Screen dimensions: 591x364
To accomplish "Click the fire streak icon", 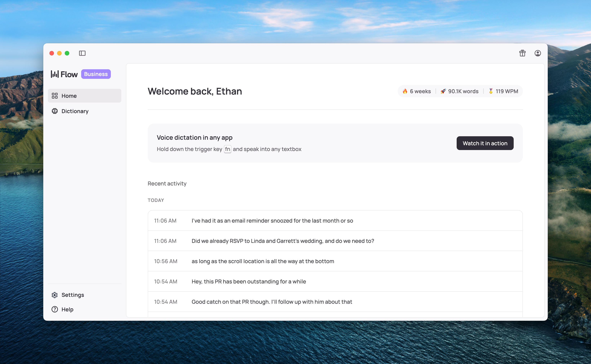I will click(x=405, y=91).
